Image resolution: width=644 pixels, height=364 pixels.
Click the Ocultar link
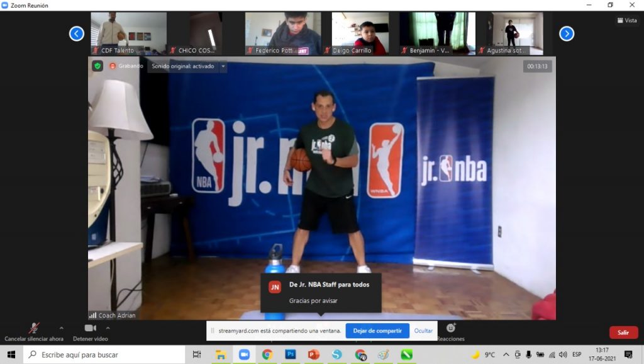[x=423, y=331]
